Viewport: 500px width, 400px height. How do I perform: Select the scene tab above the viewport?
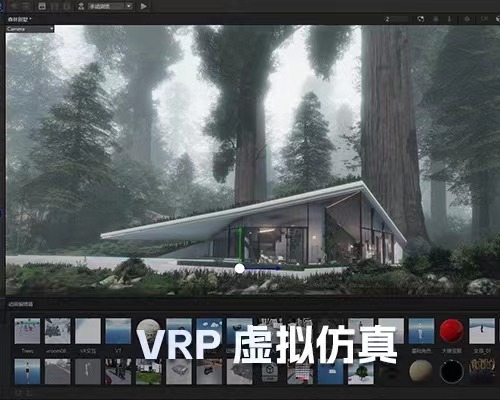[20, 19]
